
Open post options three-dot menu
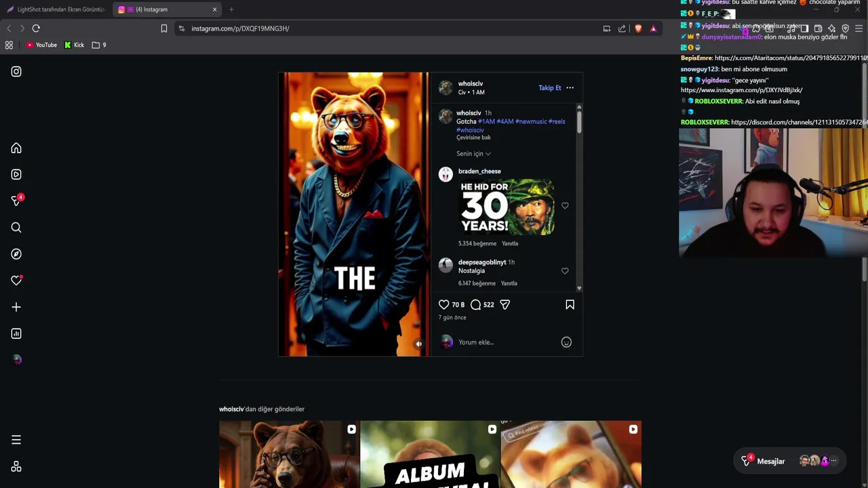tap(570, 87)
